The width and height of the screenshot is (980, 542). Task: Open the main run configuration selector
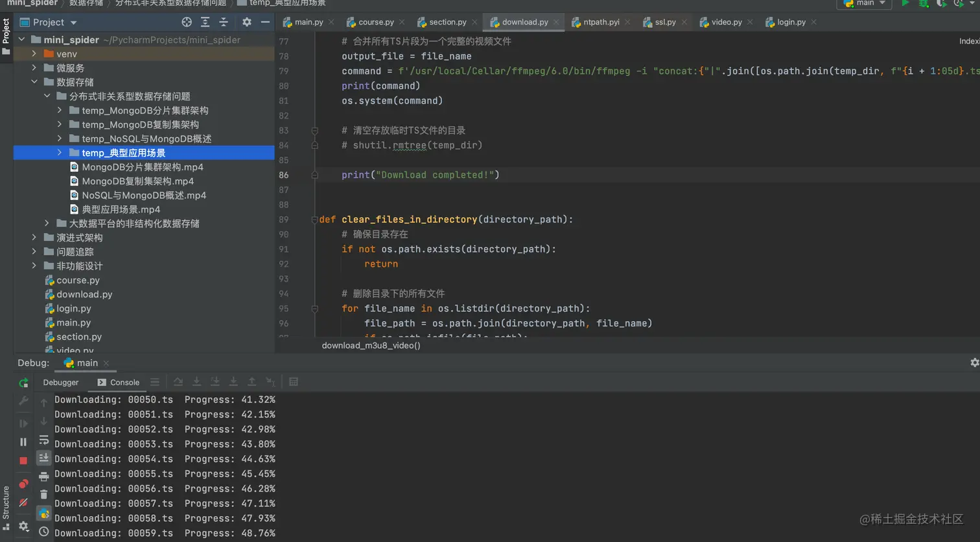[864, 3]
